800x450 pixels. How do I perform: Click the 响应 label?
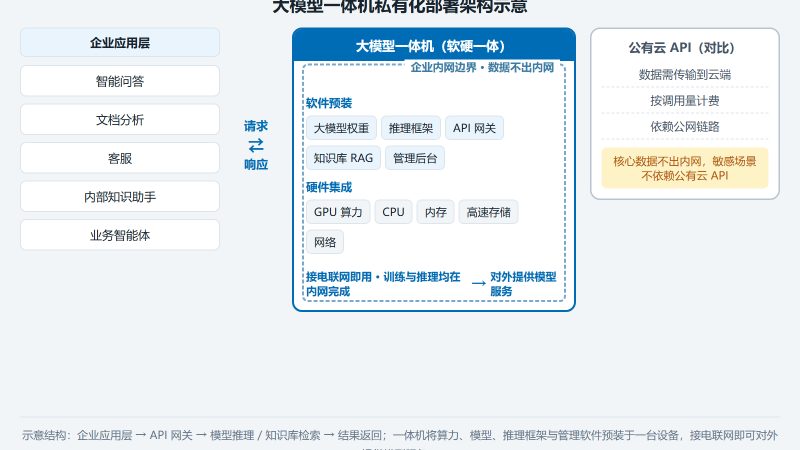point(256,164)
